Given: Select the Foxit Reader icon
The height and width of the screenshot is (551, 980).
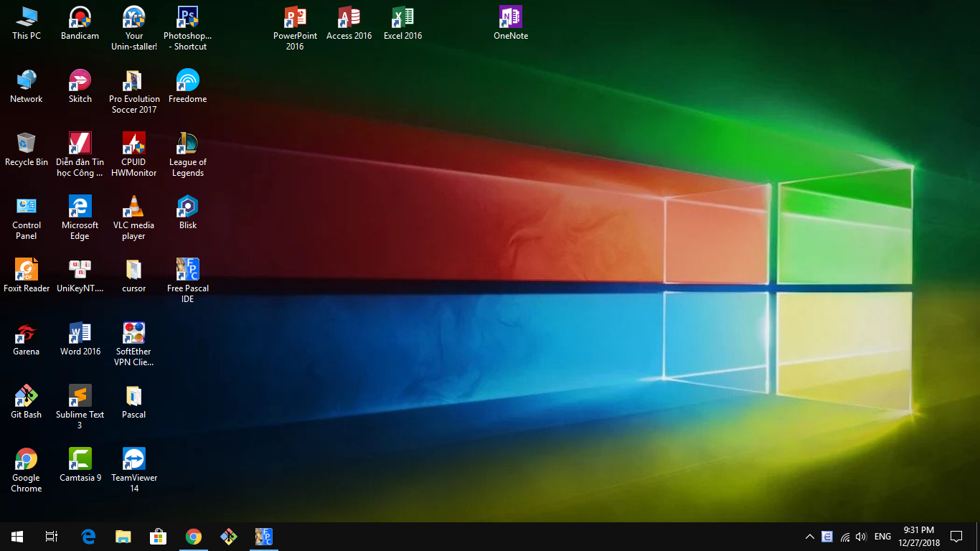Looking at the screenshot, I should point(27,275).
